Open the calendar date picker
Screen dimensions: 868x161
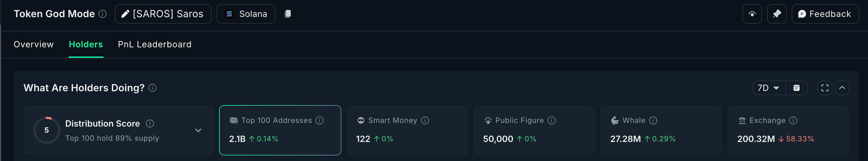(796, 88)
